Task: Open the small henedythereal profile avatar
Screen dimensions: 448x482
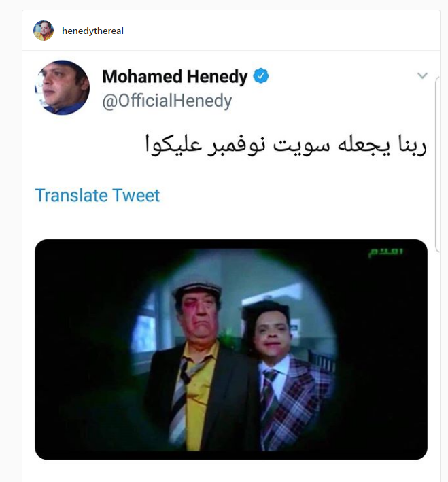Action: [44, 31]
